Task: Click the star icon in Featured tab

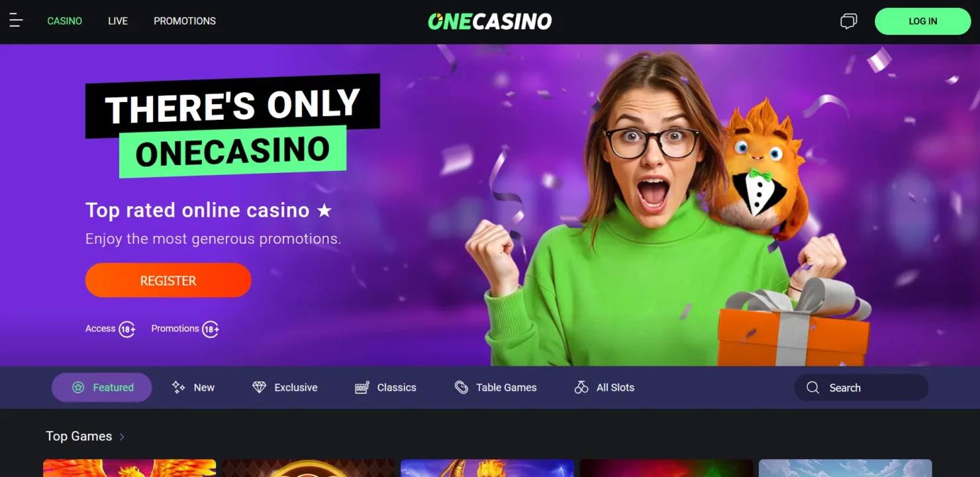Action: pos(78,388)
